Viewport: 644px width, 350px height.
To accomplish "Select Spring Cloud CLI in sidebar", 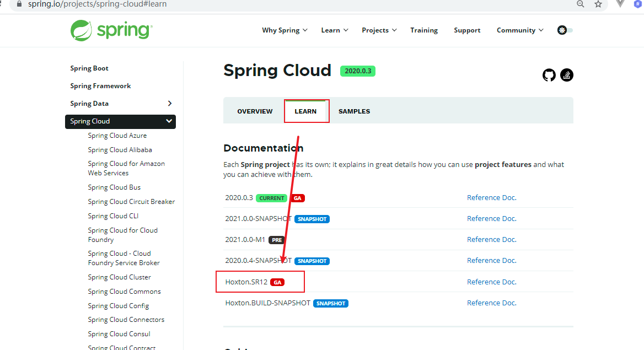I will pyautogui.click(x=113, y=216).
